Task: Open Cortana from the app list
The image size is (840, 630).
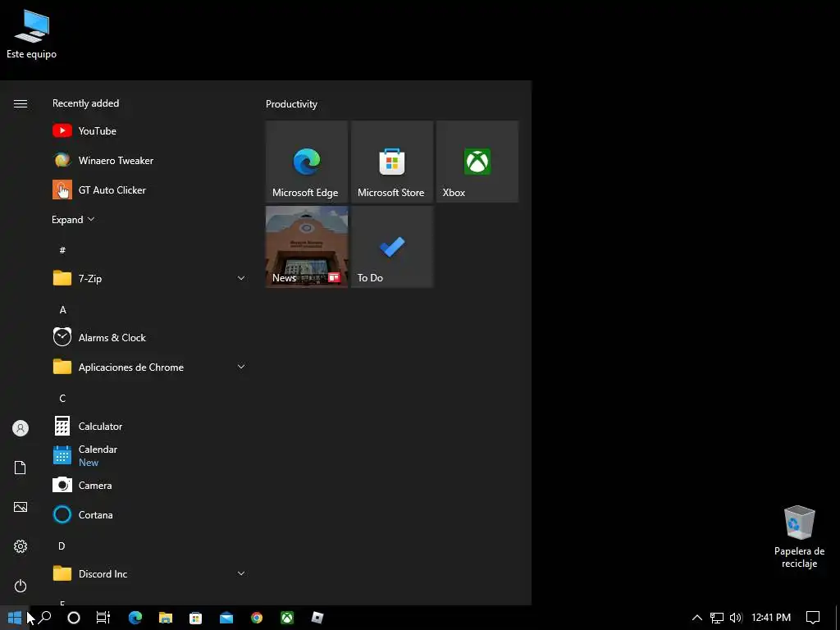Action: pos(149,515)
